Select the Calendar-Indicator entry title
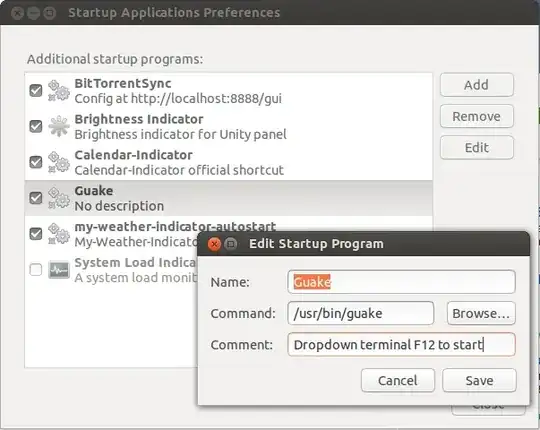This screenshot has height=430, width=540. (134, 155)
